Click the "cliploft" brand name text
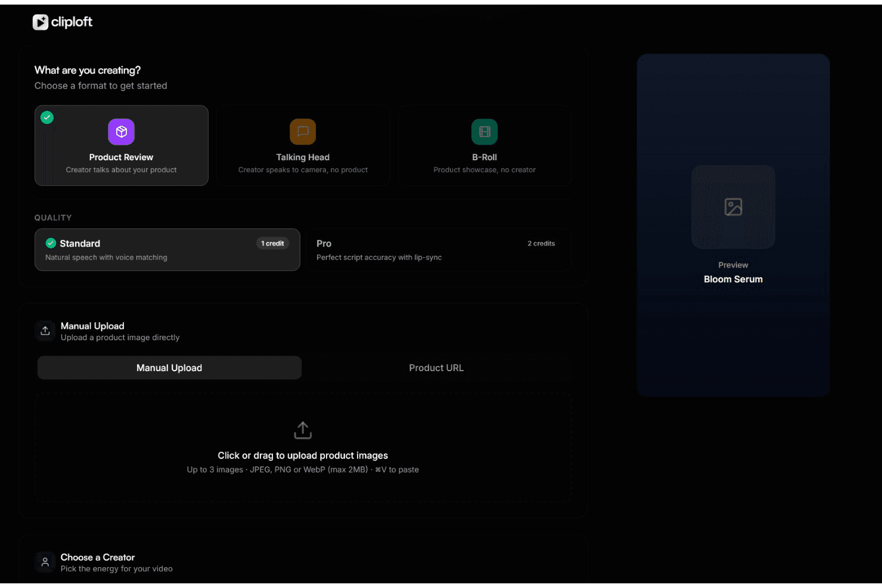The height and width of the screenshot is (588, 882). 72,22
